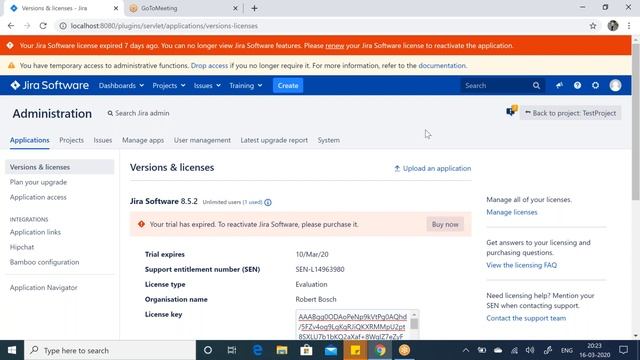Switch to Chrome on the taskbar
The height and width of the screenshot is (360, 640).
click(380, 350)
